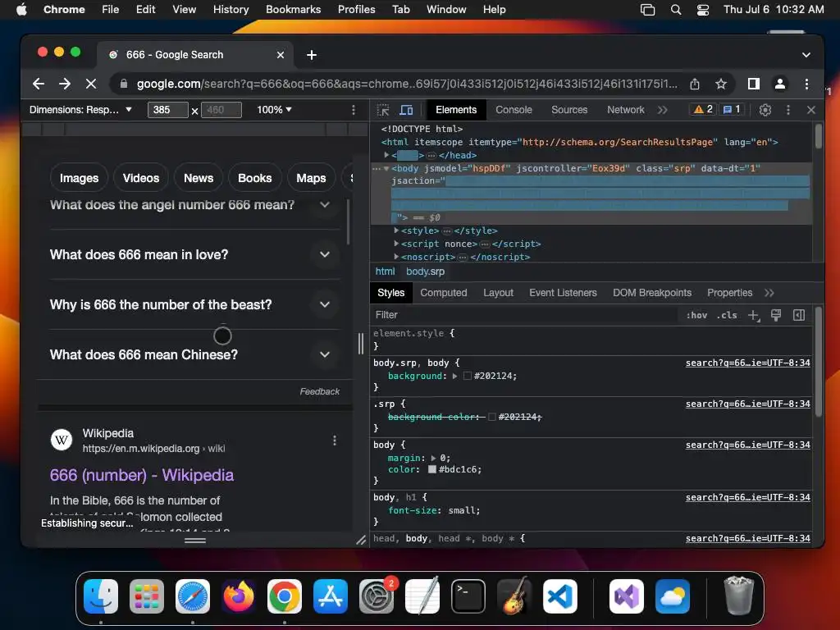The height and width of the screenshot is (630, 840).
Task: Share this page icon in address bar
Action: click(x=695, y=84)
